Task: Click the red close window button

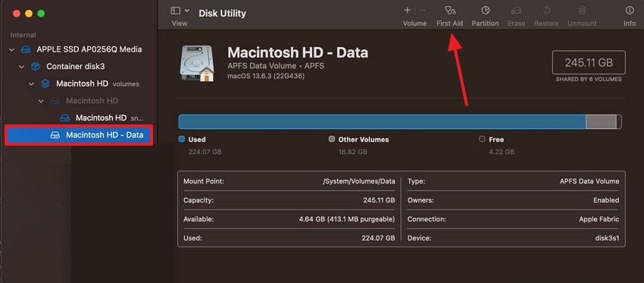Action: [17, 14]
